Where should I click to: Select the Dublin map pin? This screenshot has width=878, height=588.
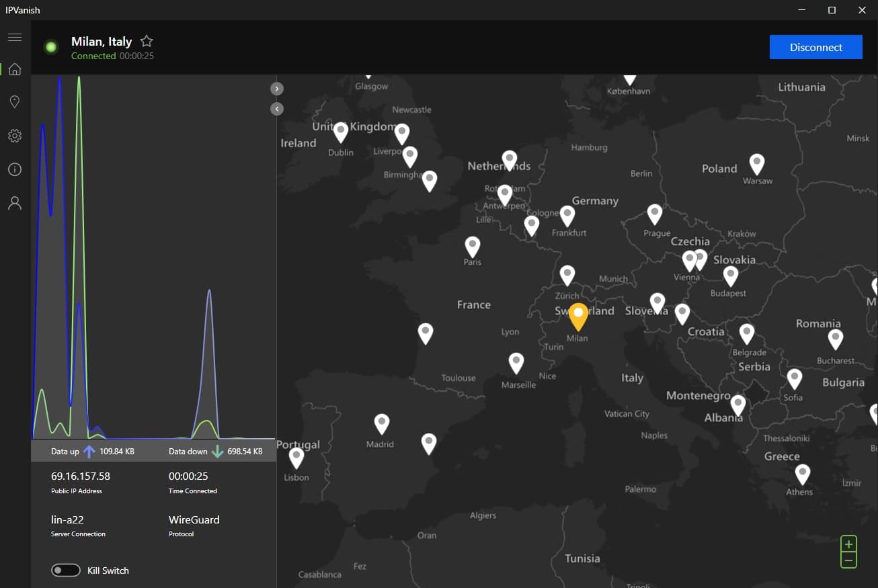click(341, 132)
